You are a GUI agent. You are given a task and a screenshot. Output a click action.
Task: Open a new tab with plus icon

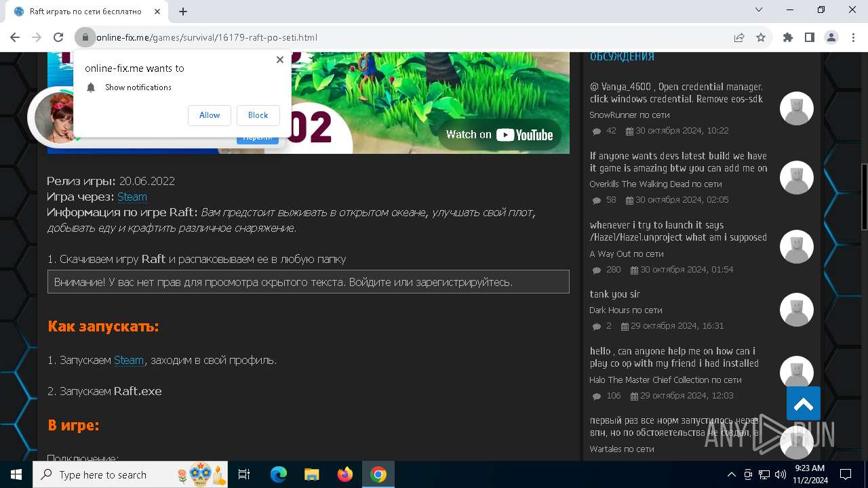[183, 12]
